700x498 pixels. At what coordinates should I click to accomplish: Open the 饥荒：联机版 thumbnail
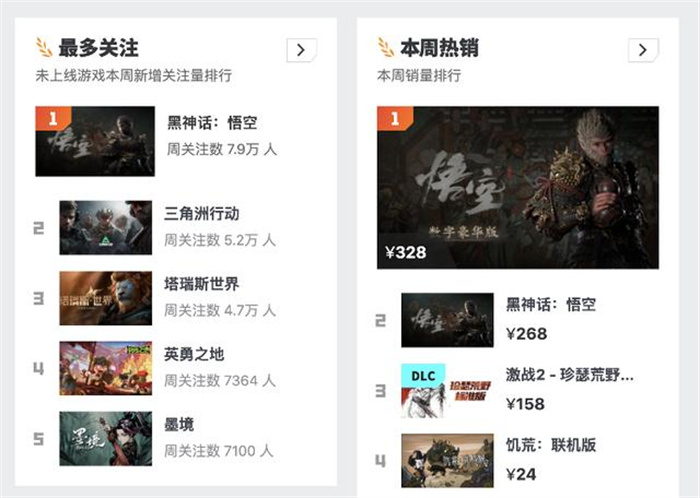447,461
